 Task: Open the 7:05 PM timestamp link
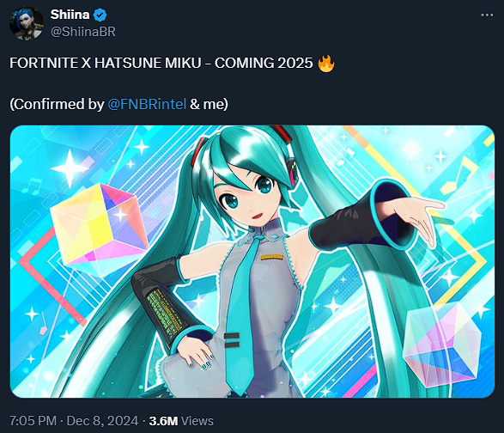point(33,421)
